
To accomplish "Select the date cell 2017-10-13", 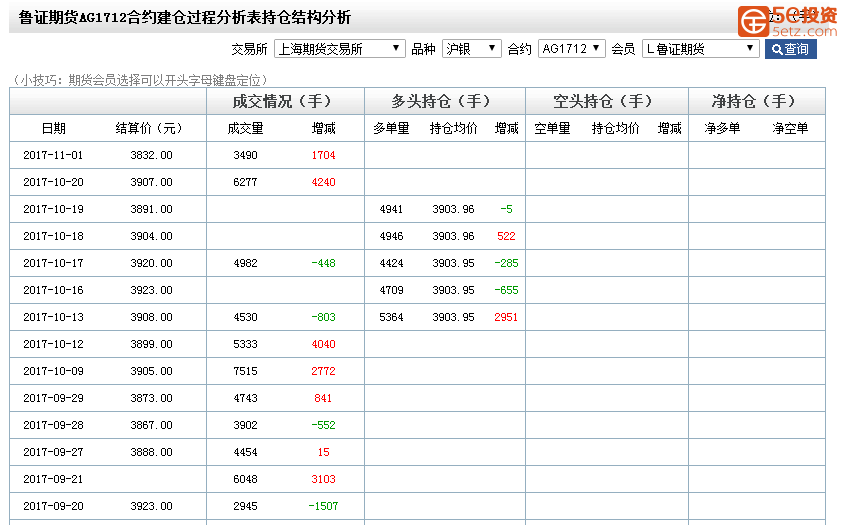I will click(x=53, y=317).
